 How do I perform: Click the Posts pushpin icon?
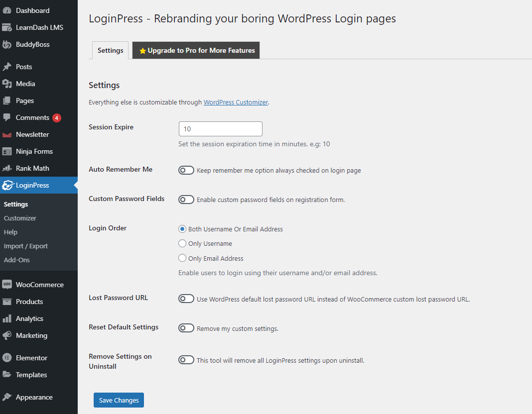pos(7,67)
